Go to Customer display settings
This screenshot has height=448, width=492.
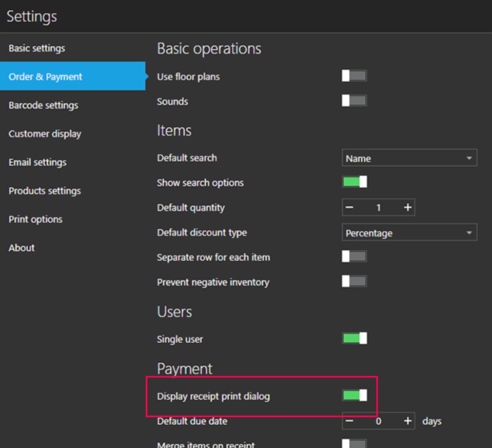coord(45,134)
